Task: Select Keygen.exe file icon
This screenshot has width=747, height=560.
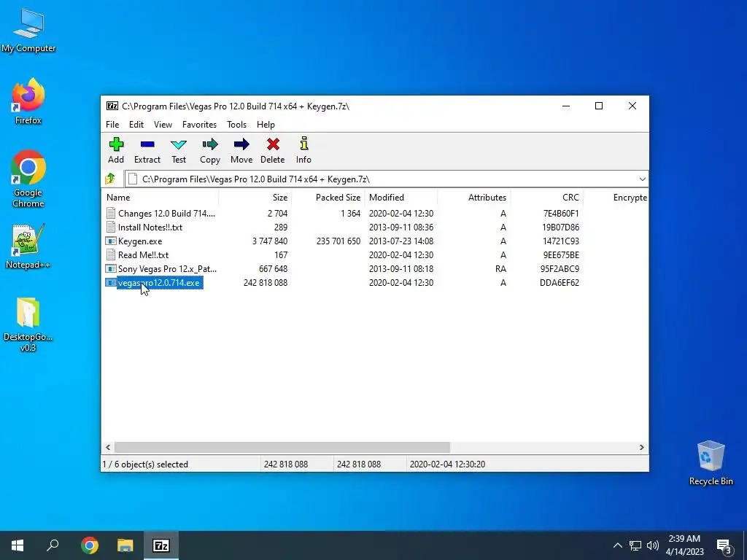Action: [111, 241]
